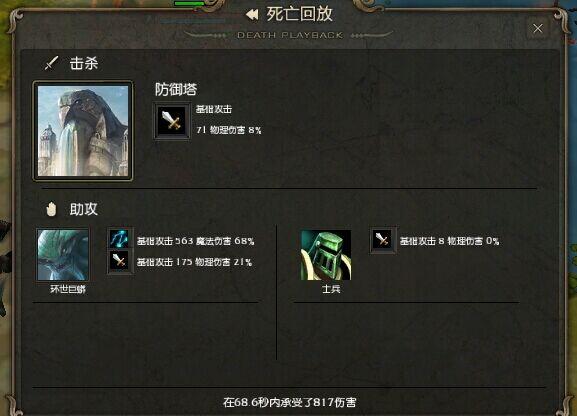Click the serpent's physical attack sword icon
577x416 pixels.
click(119, 261)
